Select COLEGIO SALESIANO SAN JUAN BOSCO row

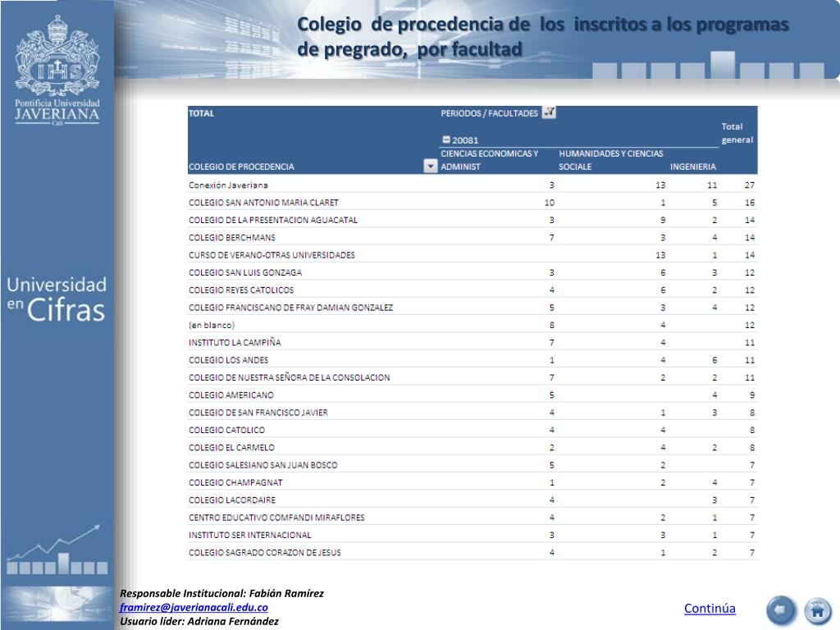coord(472,465)
